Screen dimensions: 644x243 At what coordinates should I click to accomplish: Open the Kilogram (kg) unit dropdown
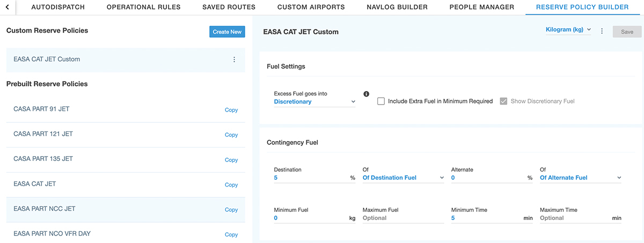coord(567,30)
